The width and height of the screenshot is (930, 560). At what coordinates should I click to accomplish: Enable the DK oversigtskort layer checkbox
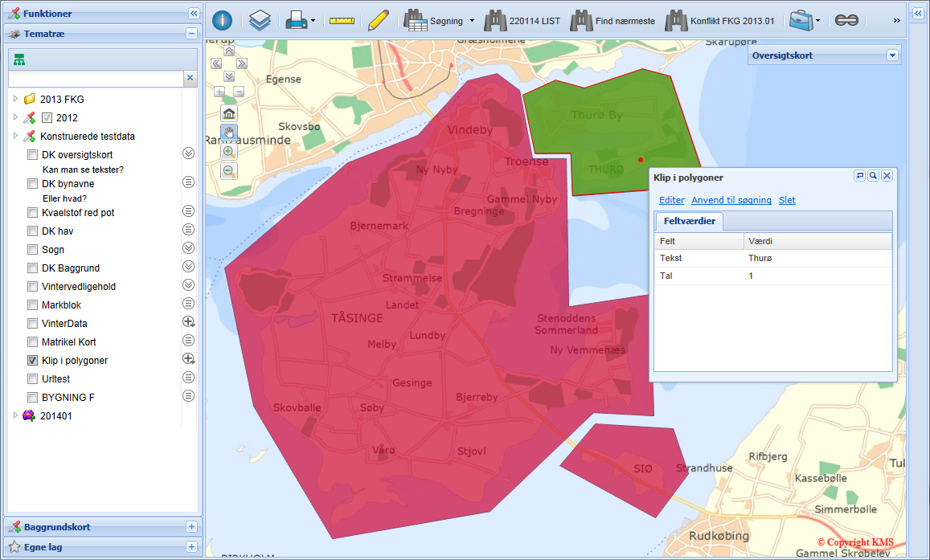(x=33, y=155)
